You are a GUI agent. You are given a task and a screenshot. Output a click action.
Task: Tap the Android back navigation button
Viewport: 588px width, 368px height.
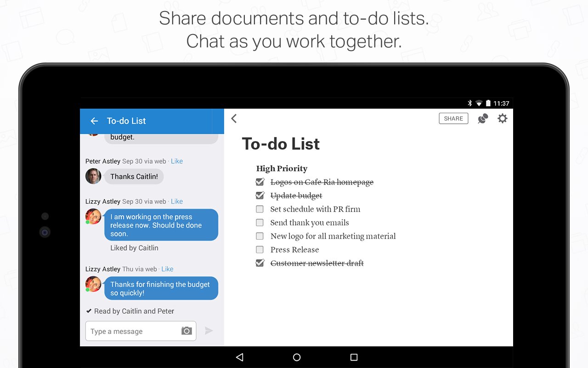239,357
